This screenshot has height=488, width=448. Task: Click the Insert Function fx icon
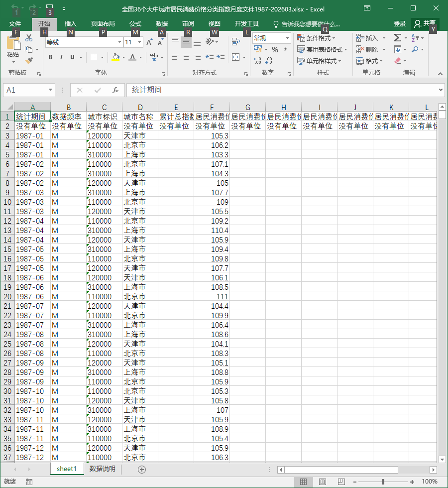tap(115, 90)
